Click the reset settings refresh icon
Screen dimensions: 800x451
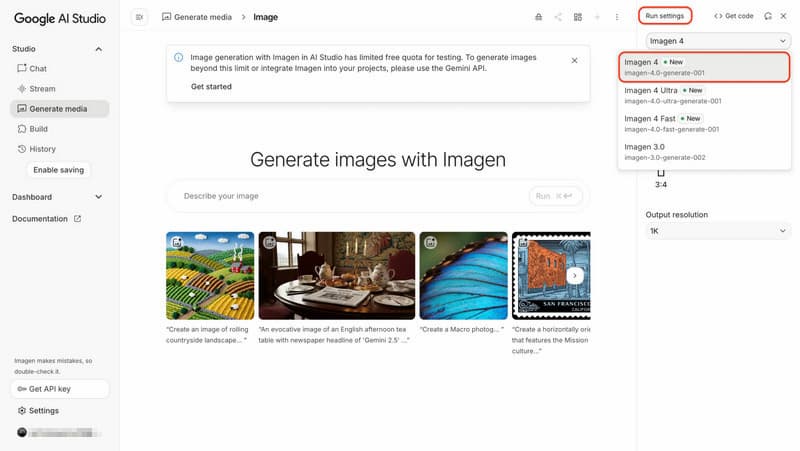pyautogui.click(x=768, y=16)
